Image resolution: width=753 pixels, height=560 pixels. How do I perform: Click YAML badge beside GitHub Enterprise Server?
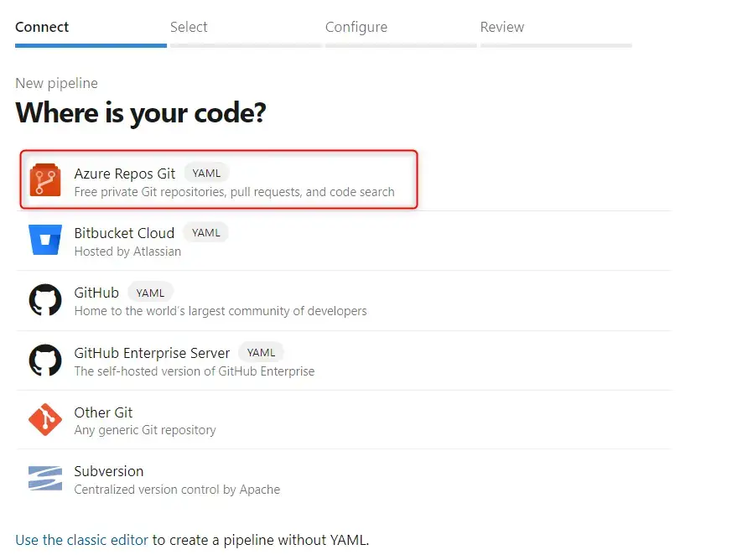click(262, 353)
